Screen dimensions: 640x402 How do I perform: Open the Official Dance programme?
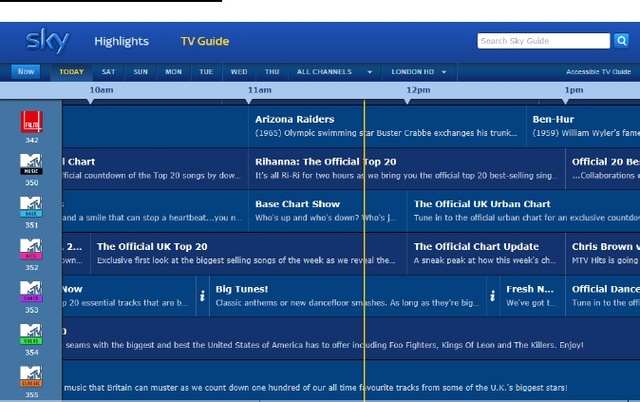point(603,296)
